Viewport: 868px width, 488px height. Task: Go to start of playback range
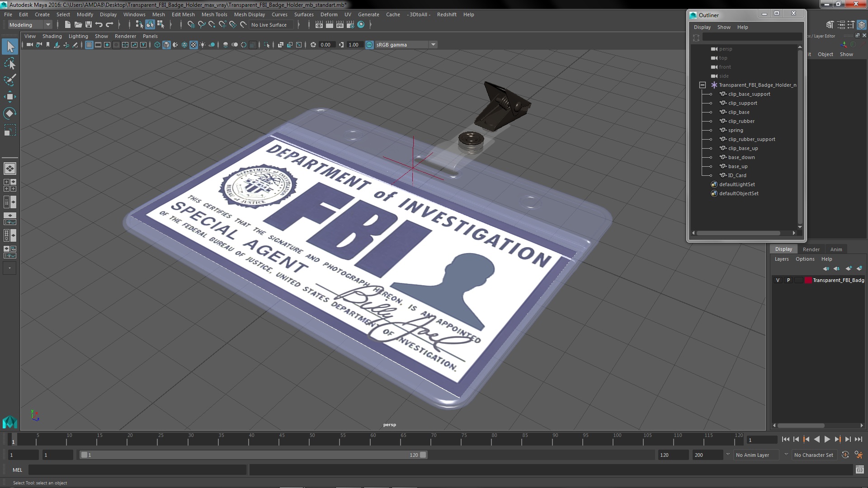(x=785, y=439)
